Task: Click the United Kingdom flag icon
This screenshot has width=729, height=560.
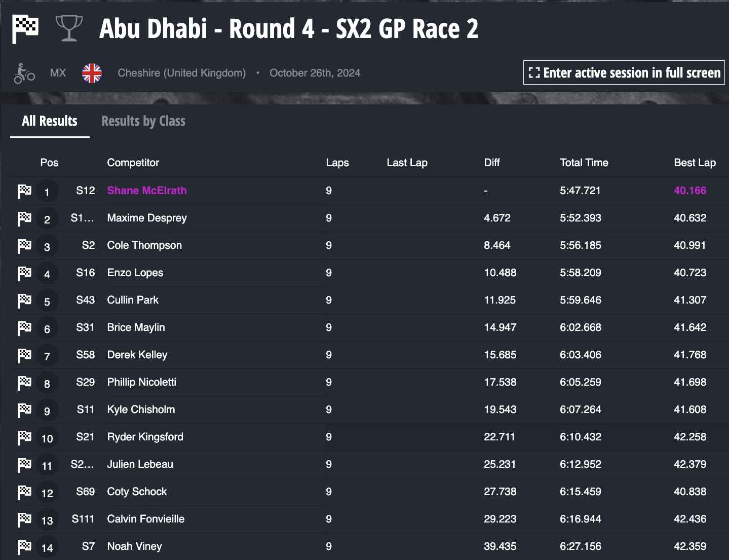Action: coord(92,73)
